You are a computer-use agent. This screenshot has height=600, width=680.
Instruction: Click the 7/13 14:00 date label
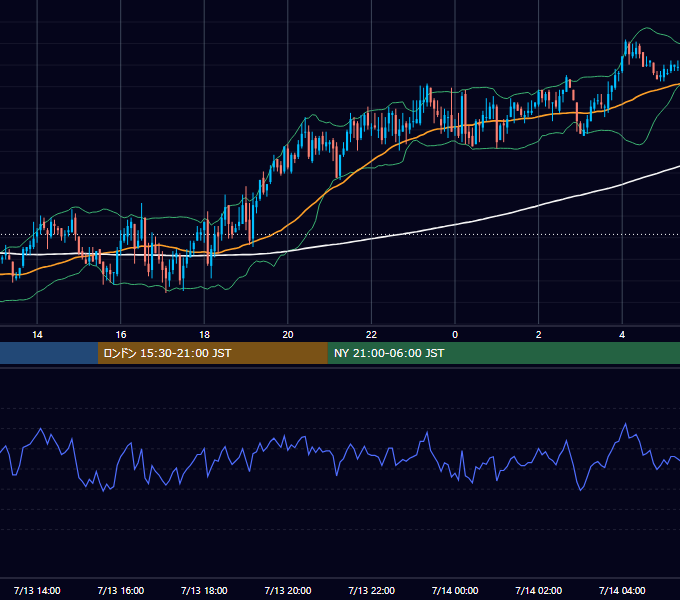pos(37,590)
